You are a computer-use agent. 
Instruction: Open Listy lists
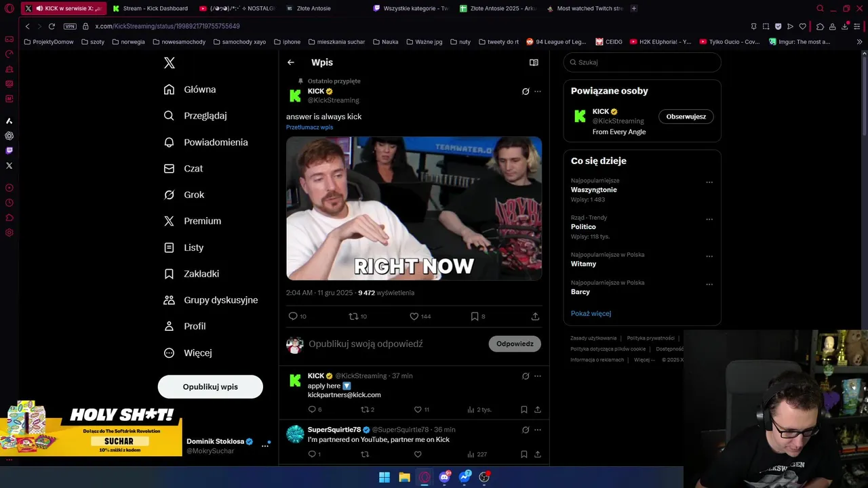[x=184, y=247]
